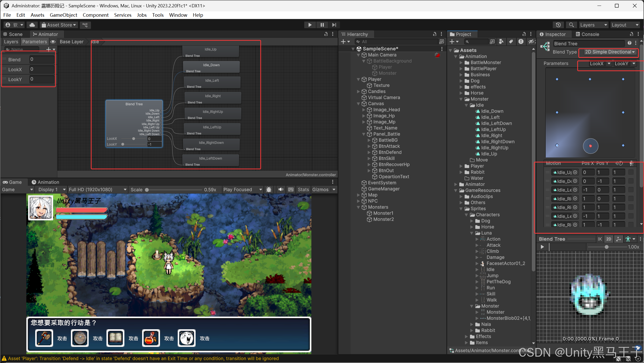Mute audio in the Game view
The width and height of the screenshot is (644, 363).
281,189
